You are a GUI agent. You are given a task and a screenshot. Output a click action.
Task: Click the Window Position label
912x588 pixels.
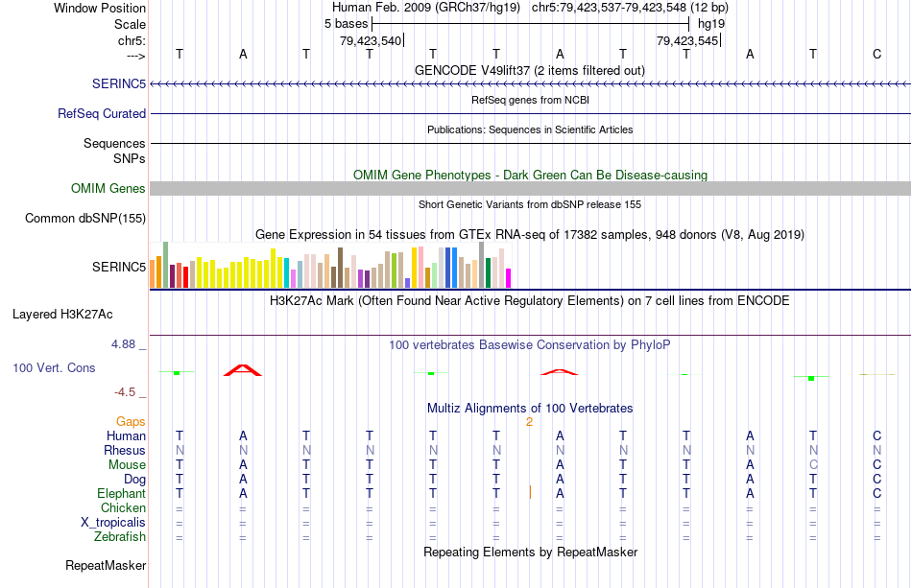(100, 8)
